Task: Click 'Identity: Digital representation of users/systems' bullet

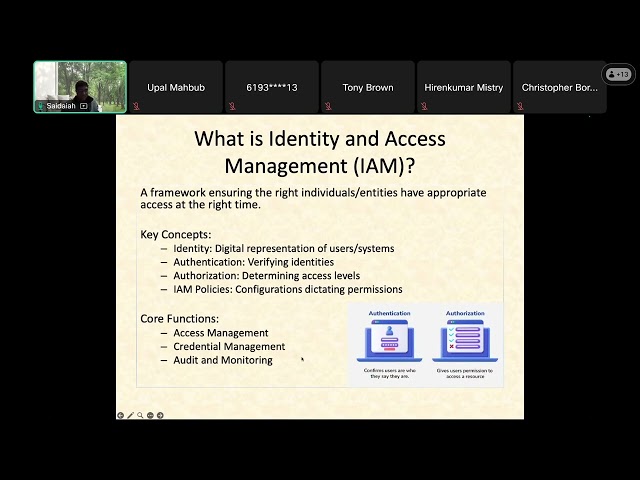Action: [x=284, y=248]
